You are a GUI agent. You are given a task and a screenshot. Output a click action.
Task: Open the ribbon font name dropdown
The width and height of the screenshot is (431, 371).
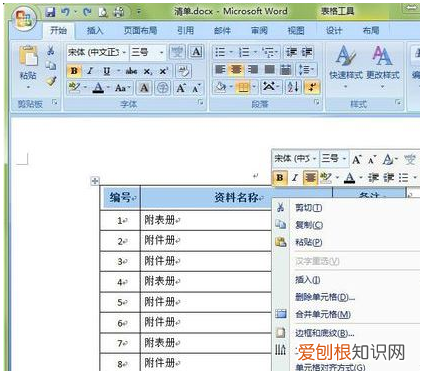[x=124, y=53]
